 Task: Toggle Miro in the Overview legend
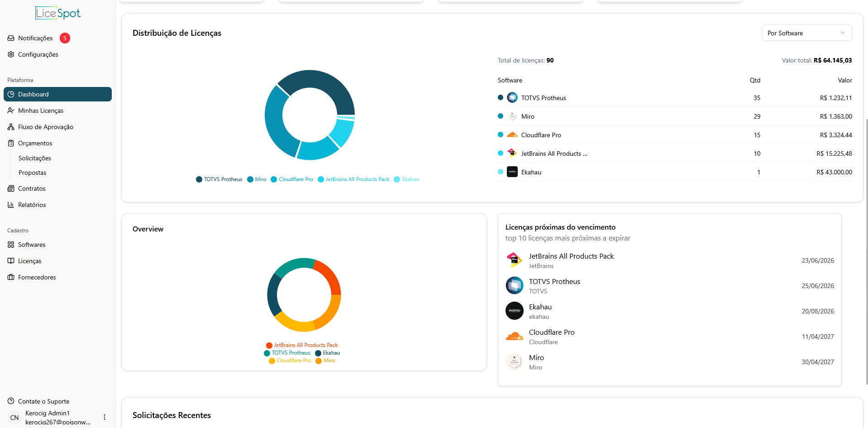pyautogui.click(x=325, y=361)
